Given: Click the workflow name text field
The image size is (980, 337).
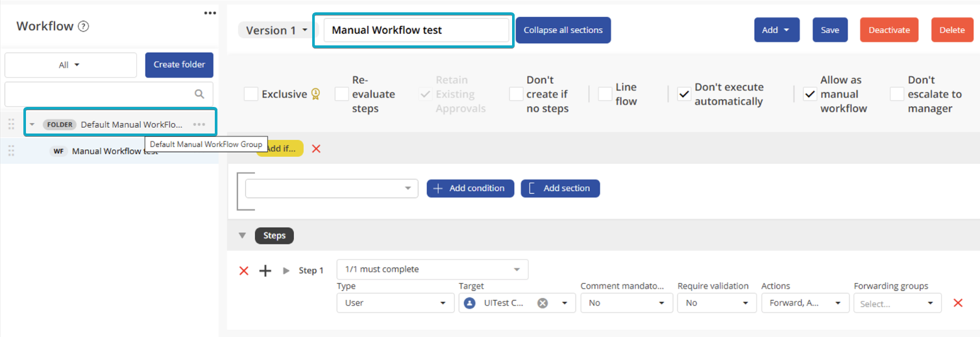Looking at the screenshot, I should point(415,30).
